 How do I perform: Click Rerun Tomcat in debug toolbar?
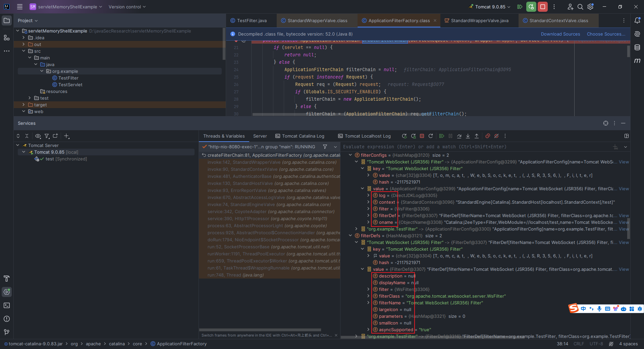[x=405, y=136]
